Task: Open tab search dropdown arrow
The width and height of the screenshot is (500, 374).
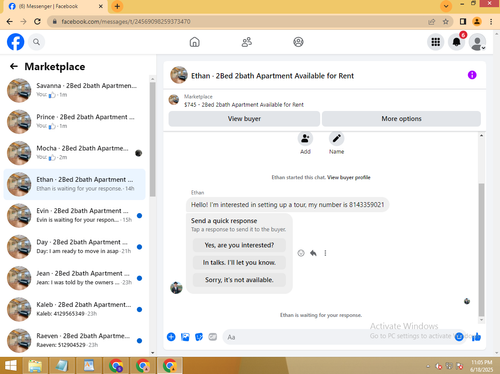Action: [x=446, y=6]
